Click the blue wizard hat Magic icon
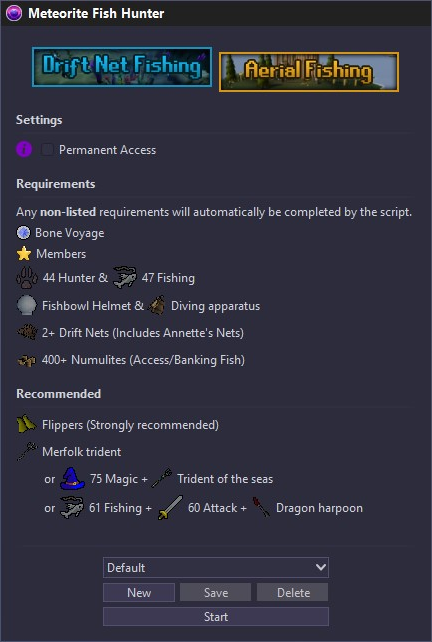The image size is (432, 642). [72, 479]
